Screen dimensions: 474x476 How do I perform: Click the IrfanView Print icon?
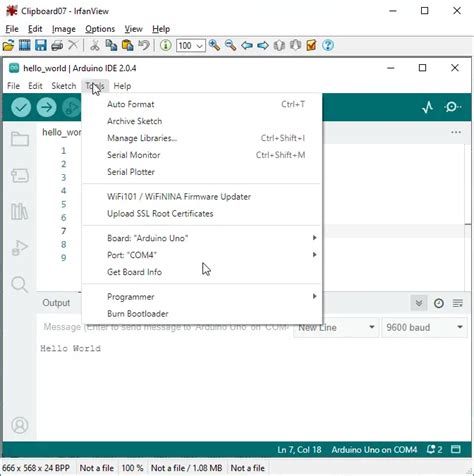[57, 45]
